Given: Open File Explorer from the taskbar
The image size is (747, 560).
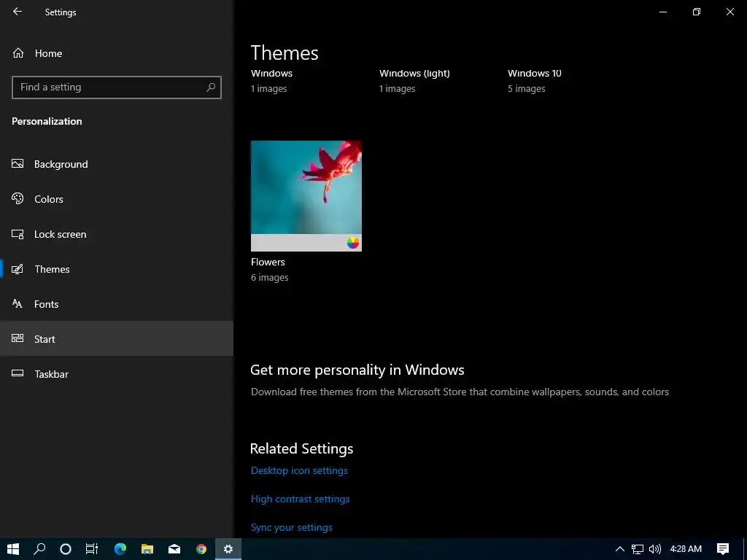Looking at the screenshot, I should coord(147,549).
